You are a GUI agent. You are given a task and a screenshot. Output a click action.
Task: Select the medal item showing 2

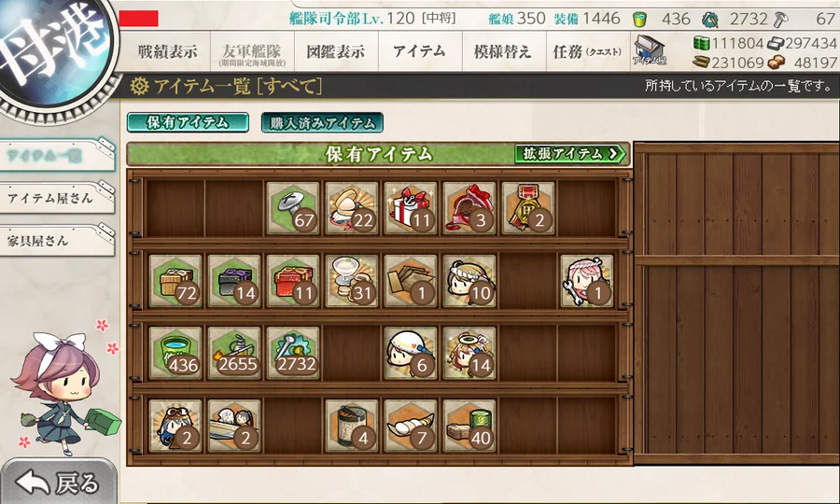528,208
